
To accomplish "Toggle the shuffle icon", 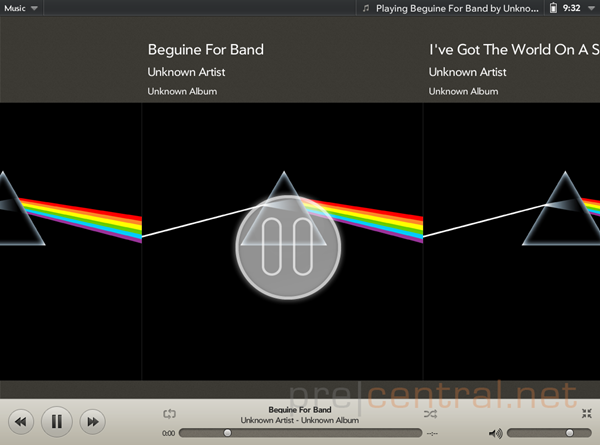I will (x=430, y=414).
